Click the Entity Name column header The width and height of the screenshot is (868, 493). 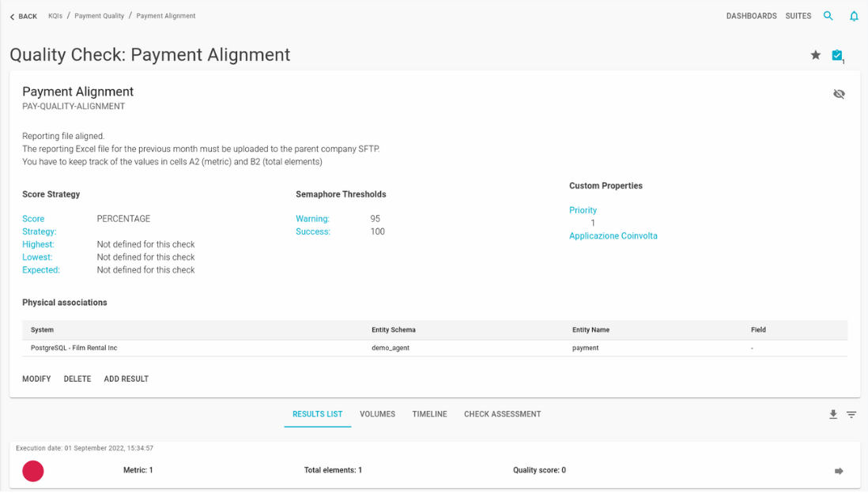point(591,329)
